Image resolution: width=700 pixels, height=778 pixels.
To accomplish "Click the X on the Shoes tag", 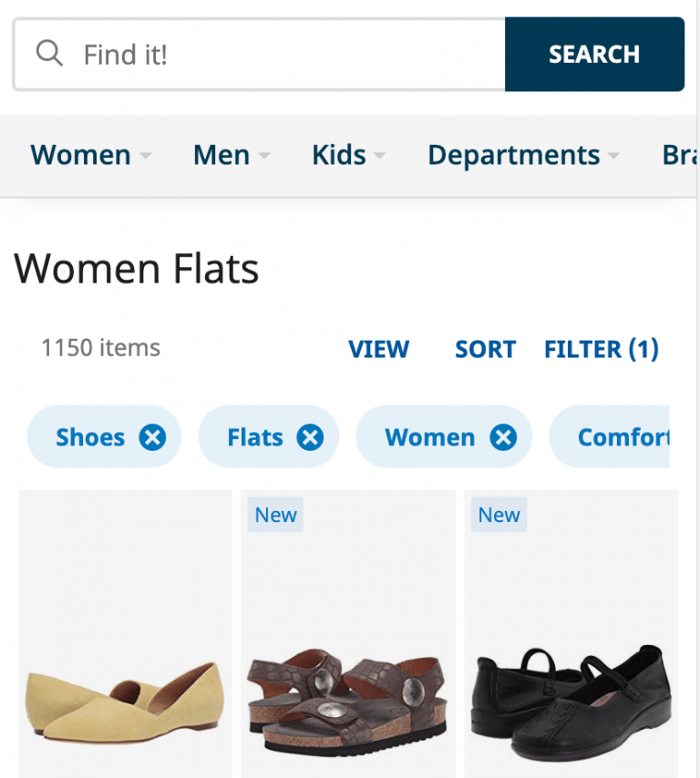I will point(153,436).
